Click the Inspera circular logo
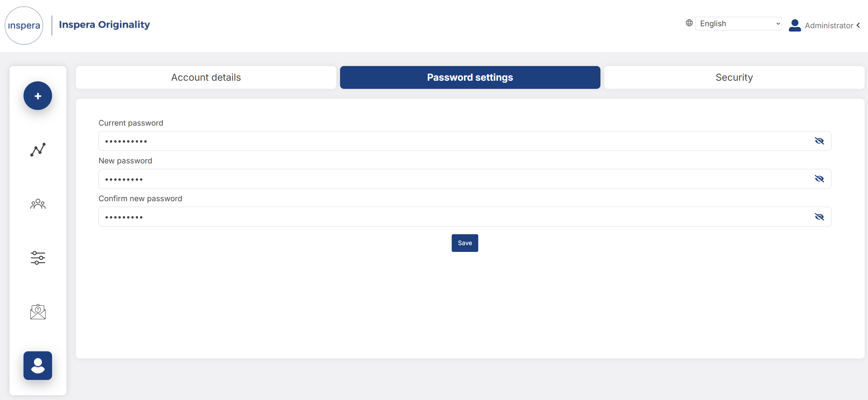Screen dimensions: 868x400 point(24,26)
